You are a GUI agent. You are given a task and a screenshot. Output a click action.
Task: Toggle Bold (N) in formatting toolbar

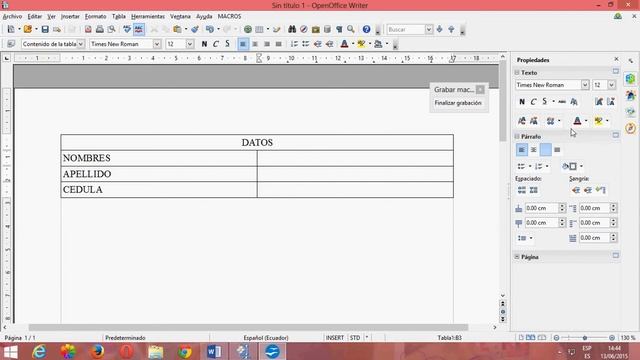click(x=204, y=44)
